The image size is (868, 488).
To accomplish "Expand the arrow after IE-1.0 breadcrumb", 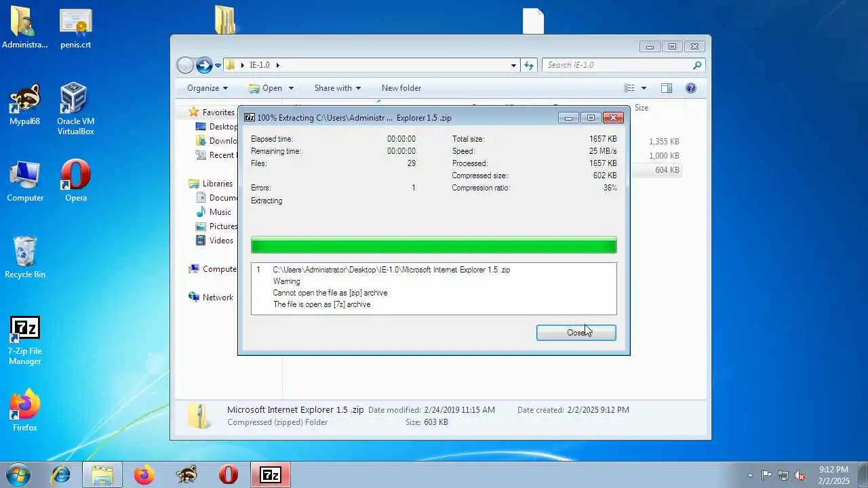I will point(277,65).
